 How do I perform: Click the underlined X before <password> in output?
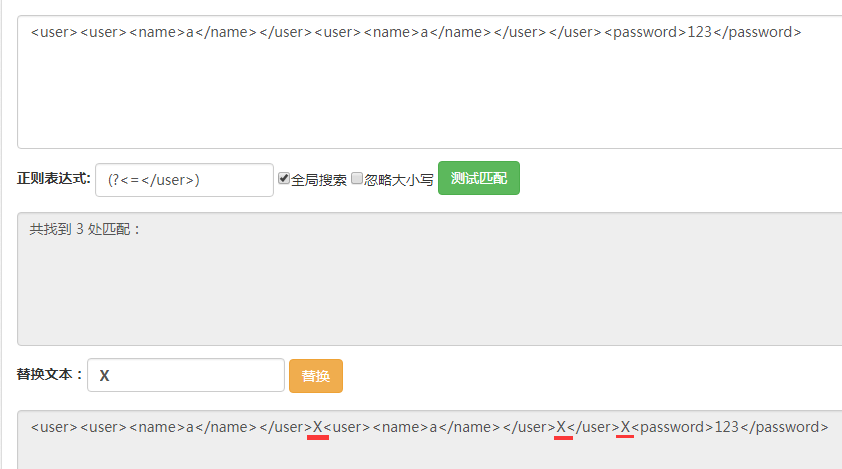625,427
